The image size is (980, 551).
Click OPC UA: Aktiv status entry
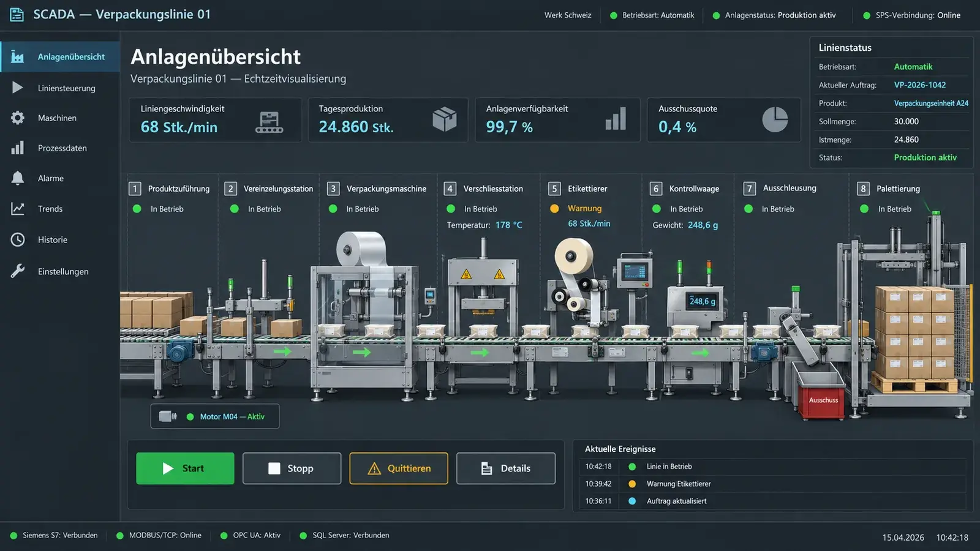[250, 535]
